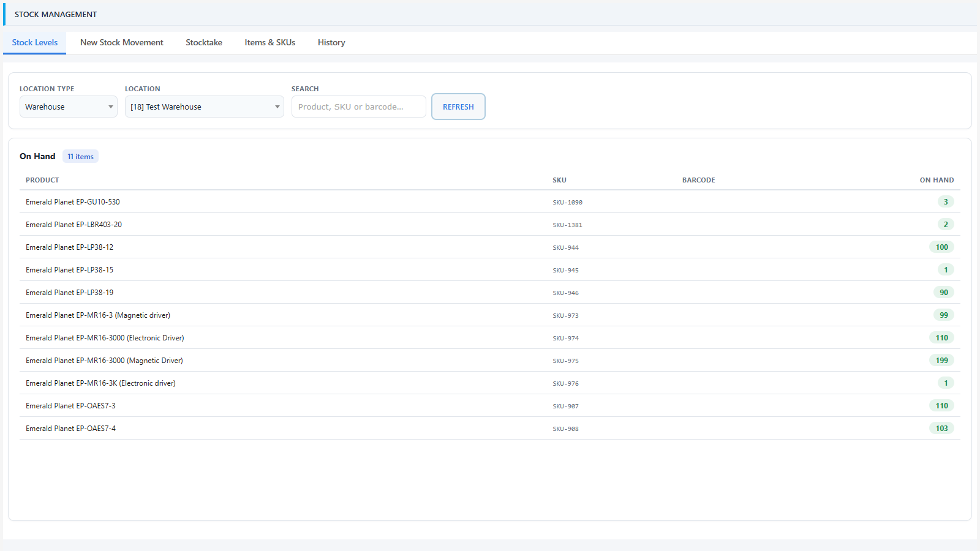Screen dimensions: 980x551
Task: Click the SKU column header
Action: (x=559, y=180)
